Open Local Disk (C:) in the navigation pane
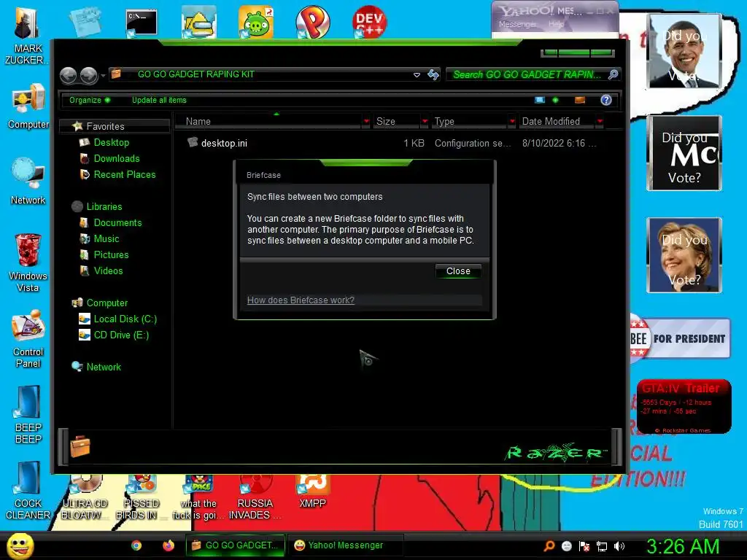The width and height of the screenshot is (747, 560). (125, 319)
